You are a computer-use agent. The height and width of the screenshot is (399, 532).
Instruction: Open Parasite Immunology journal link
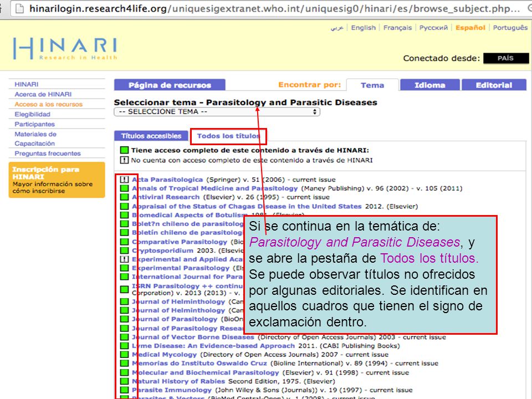pos(172,390)
